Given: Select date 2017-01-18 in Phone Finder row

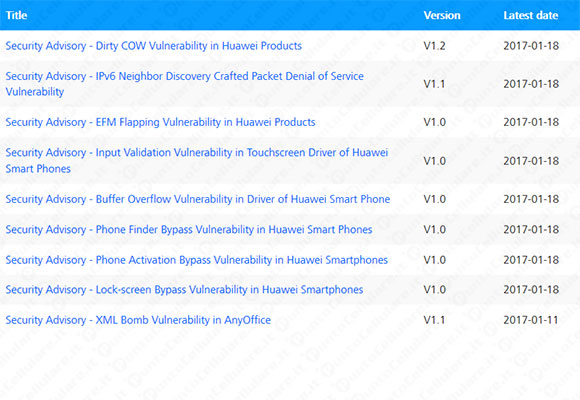Looking at the screenshot, I should [x=531, y=229].
